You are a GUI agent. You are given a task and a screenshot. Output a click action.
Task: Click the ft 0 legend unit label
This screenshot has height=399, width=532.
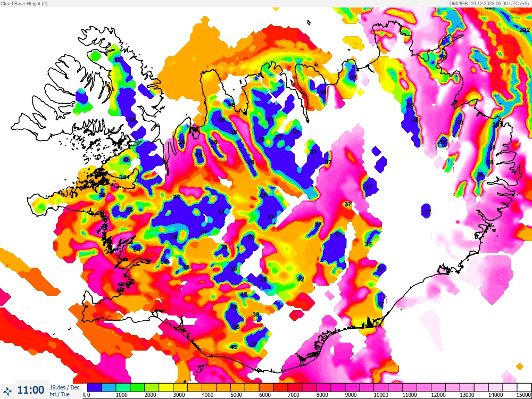87,395
